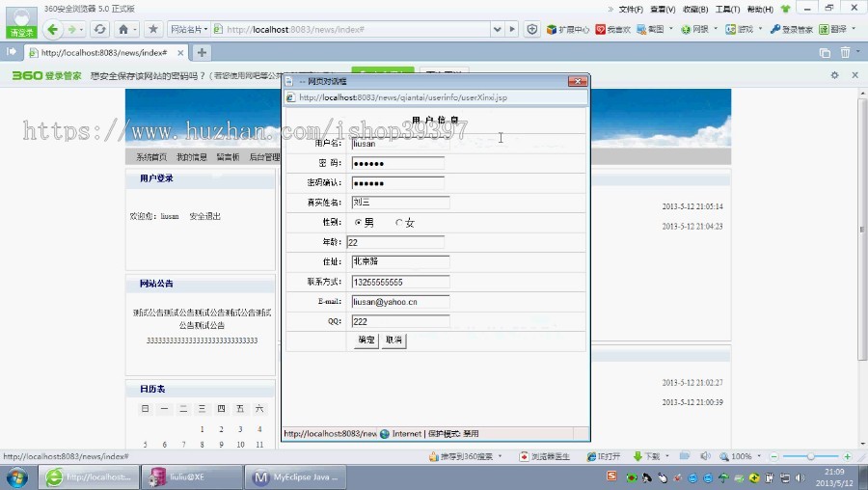The width and height of the screenshot is (868, 490).
Task: Click the zoom minus button
Action: coord(774,457)
